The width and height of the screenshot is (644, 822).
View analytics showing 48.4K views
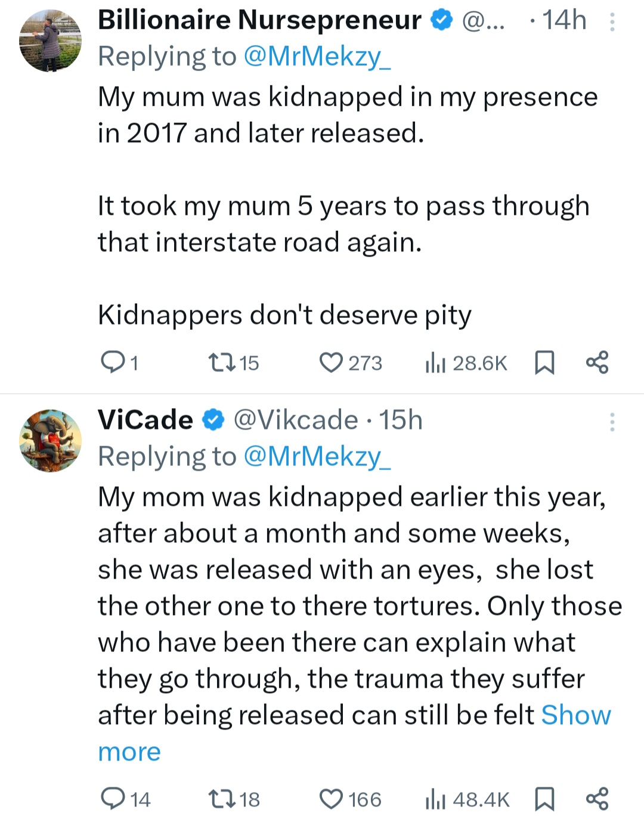pyautogui.click(x=436, y=799)
